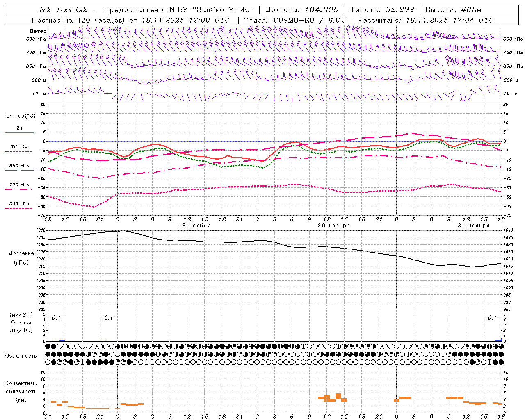This screenshot has width=525, height=420.
Task: Click the 'Ветер' wind panel label
Action: click(38, 31)
